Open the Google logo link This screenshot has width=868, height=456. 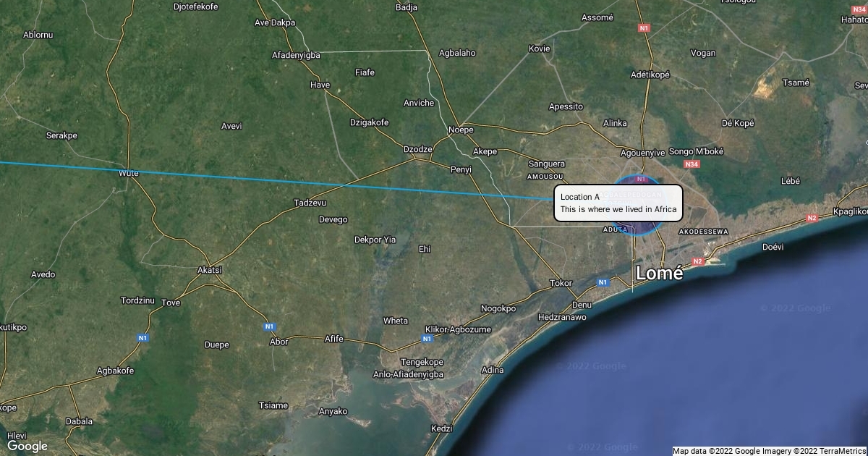[27, 446]
